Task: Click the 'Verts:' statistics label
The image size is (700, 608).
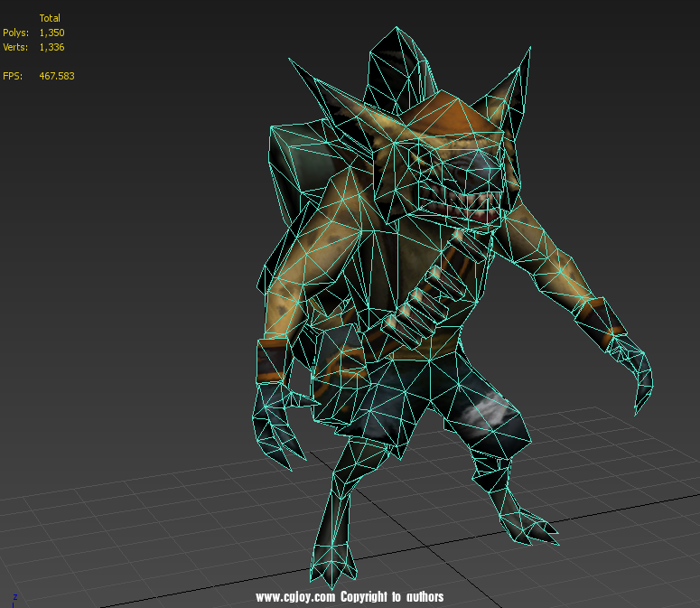Action: pyautogui.click(x=15, y=47)
